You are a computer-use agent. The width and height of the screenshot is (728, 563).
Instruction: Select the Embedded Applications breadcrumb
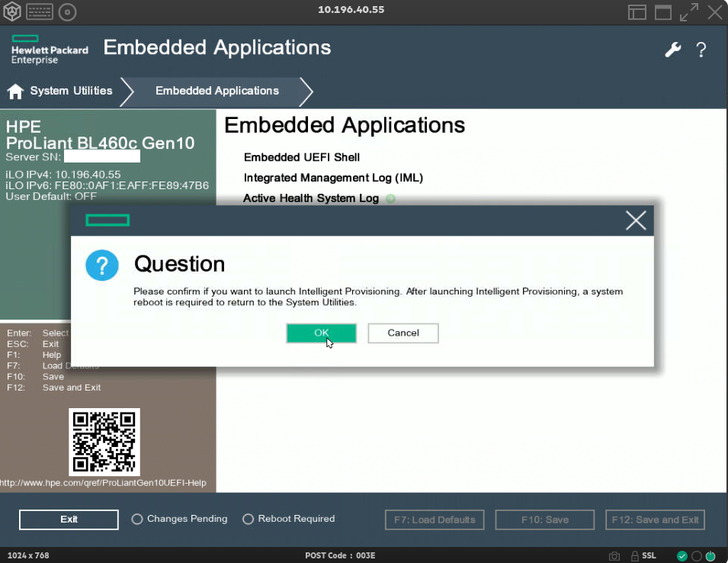(x=217, y=91)
